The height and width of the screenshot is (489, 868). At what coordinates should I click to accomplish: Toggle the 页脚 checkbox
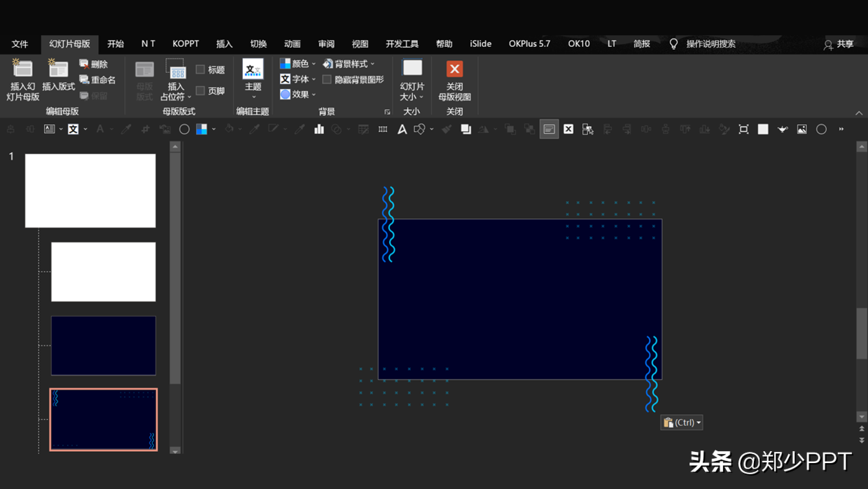tap(200, 90)
